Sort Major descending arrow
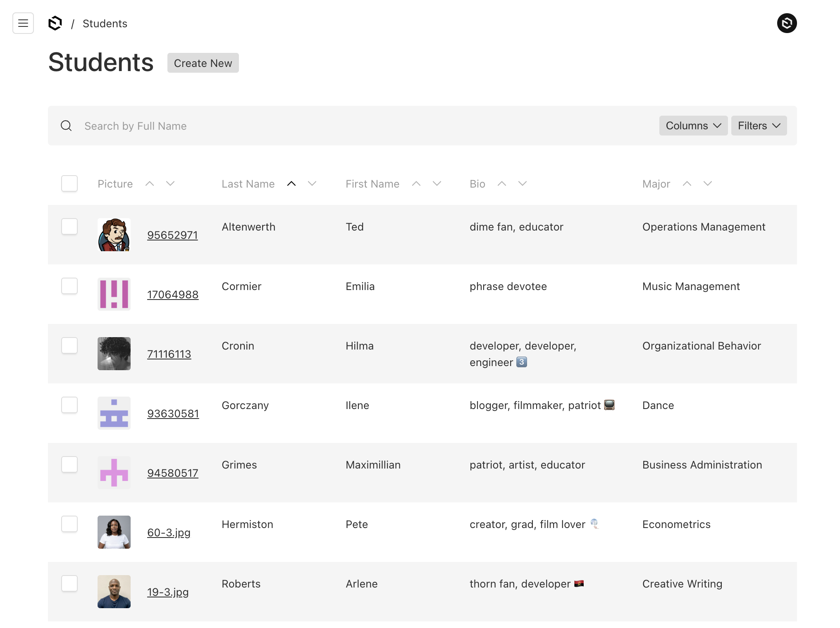The image size is (840, 628). [x=708, y=183]
